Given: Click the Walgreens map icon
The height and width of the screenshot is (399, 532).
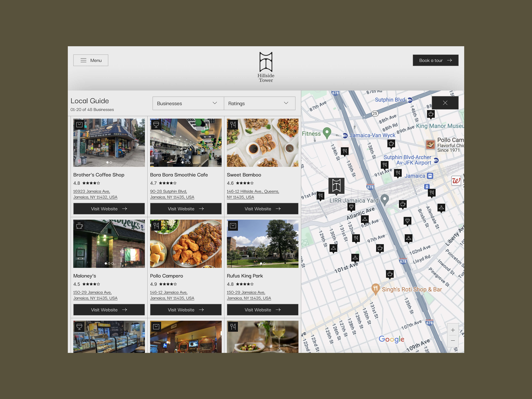Looking at the screenshot, I should (x=456, y=180).
